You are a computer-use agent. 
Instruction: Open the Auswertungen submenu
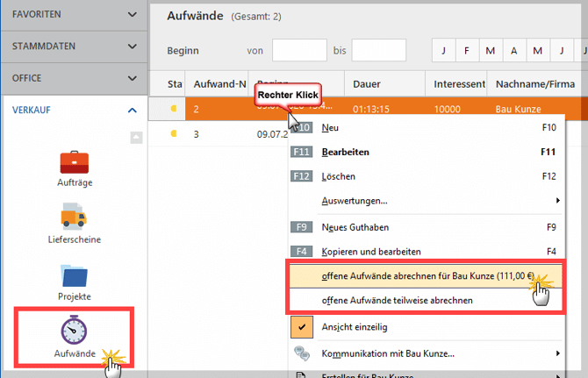355,201
